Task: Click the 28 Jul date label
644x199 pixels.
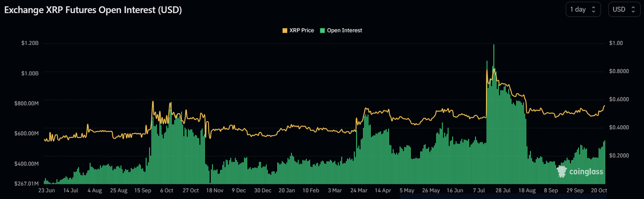Action: tap(504, 191)
